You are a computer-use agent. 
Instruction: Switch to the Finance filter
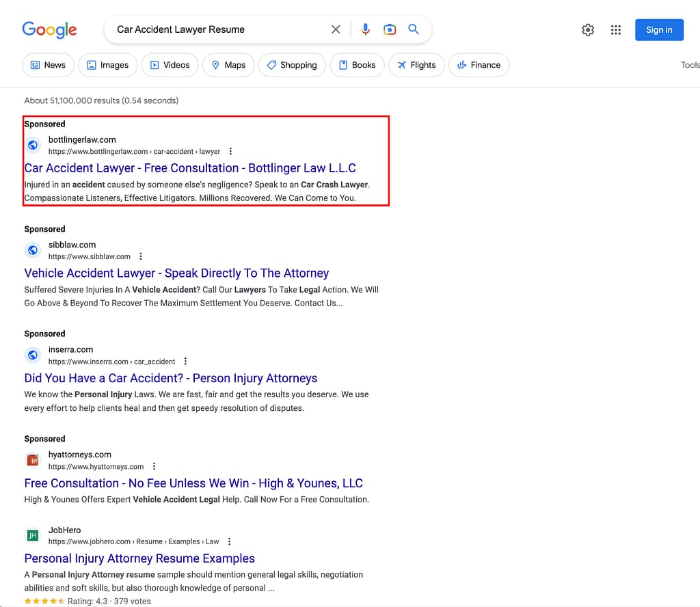point(479,65)
